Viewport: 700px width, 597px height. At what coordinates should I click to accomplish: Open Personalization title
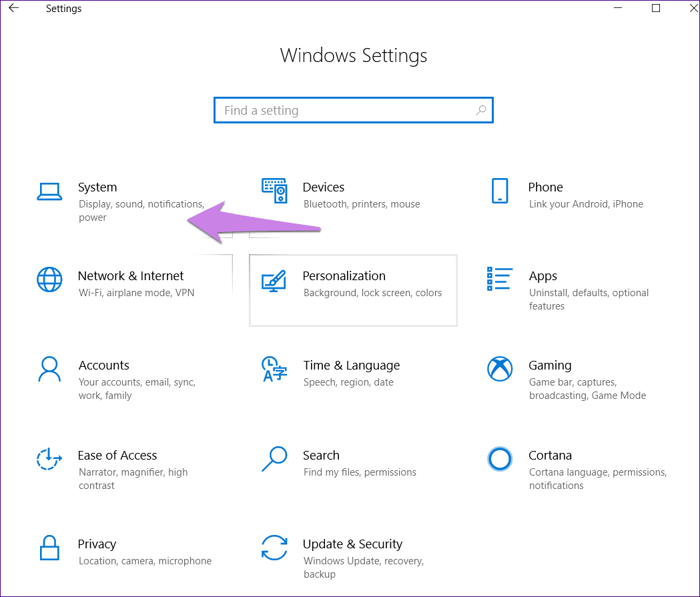344,275
